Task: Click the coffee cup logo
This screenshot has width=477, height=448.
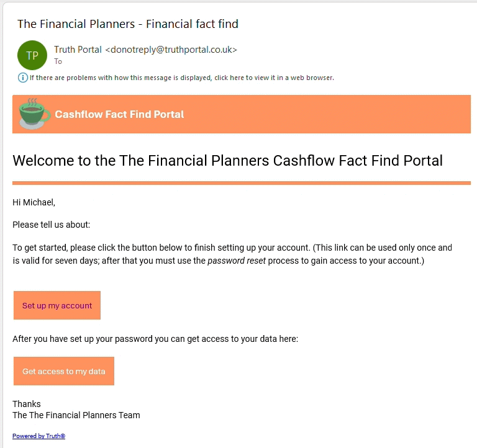Action: pyautogui.click(x=34, y=114)
